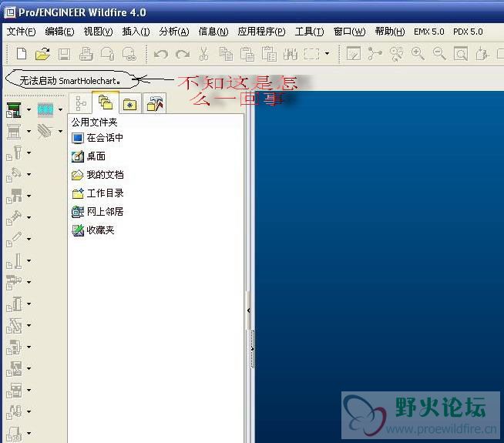Click the Redo arrow icon

point(183,54)
